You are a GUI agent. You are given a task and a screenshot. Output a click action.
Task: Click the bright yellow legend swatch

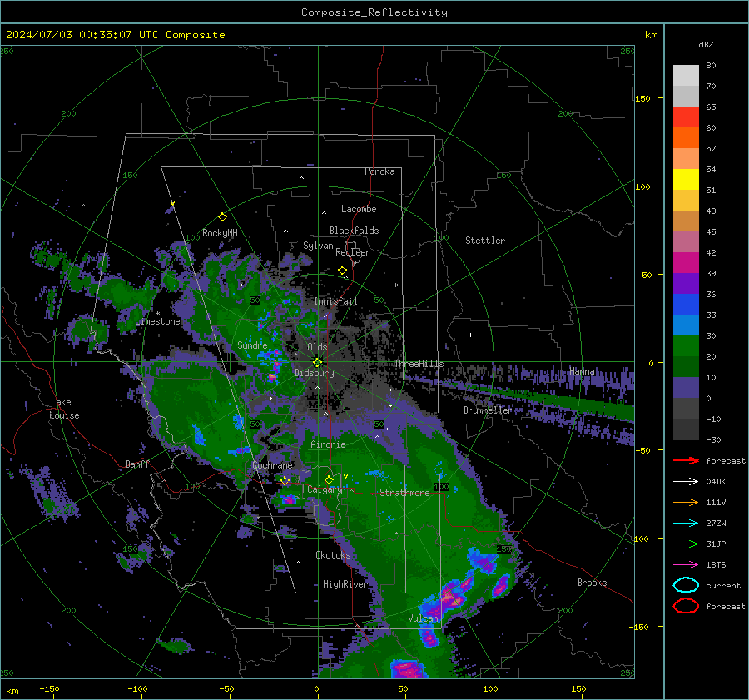tap(686, 179)
